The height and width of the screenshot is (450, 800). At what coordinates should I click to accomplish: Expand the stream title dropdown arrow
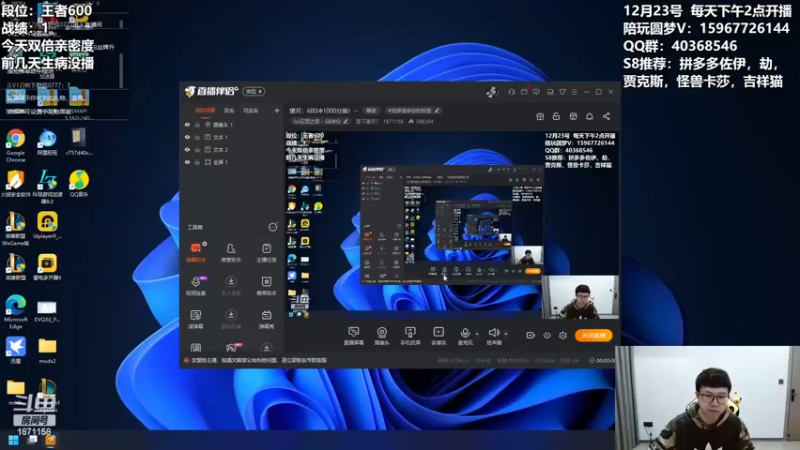(356, 111)
